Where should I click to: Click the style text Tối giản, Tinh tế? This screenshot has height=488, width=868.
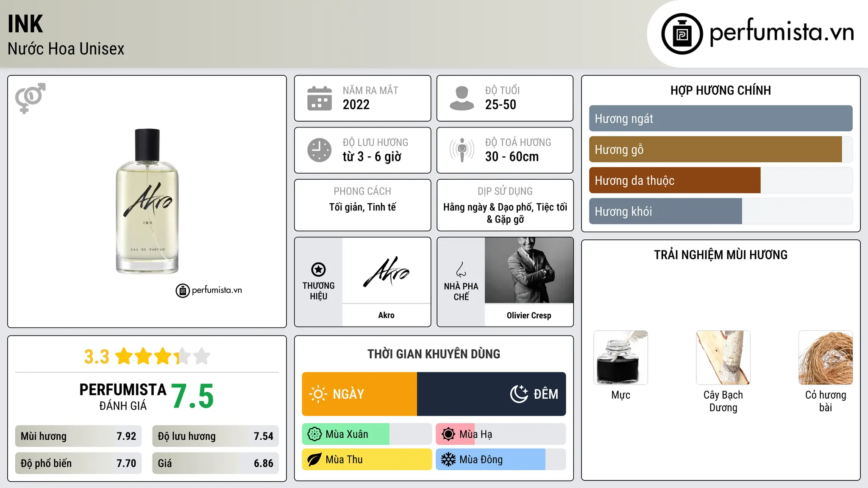pos(363,207)
